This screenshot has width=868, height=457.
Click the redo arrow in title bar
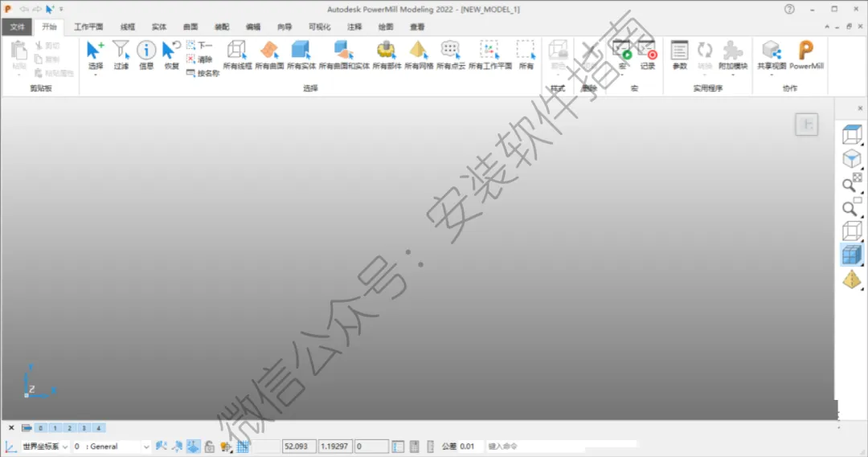pos(36,9)
